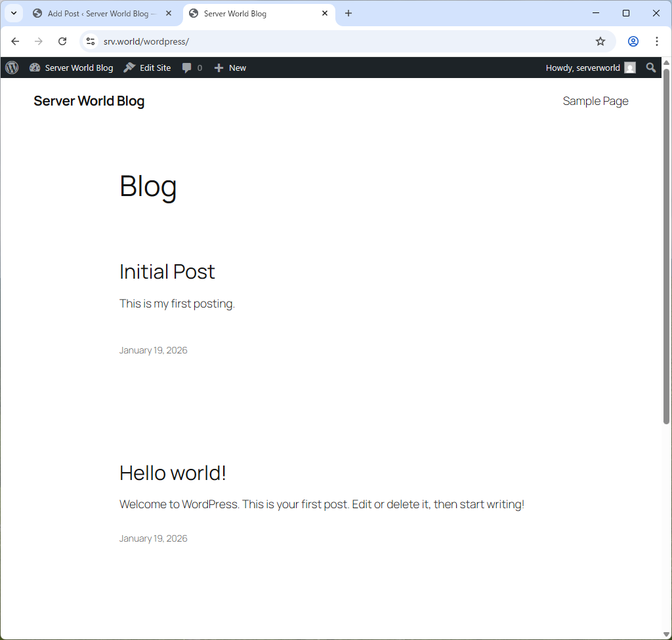Open the Sample Page link

click(x=595, y=101)
